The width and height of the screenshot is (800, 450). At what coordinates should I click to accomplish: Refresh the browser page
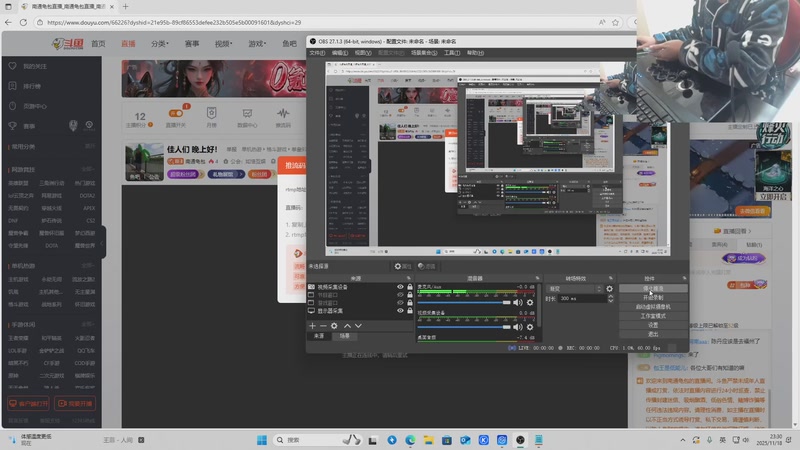[23, 22]
